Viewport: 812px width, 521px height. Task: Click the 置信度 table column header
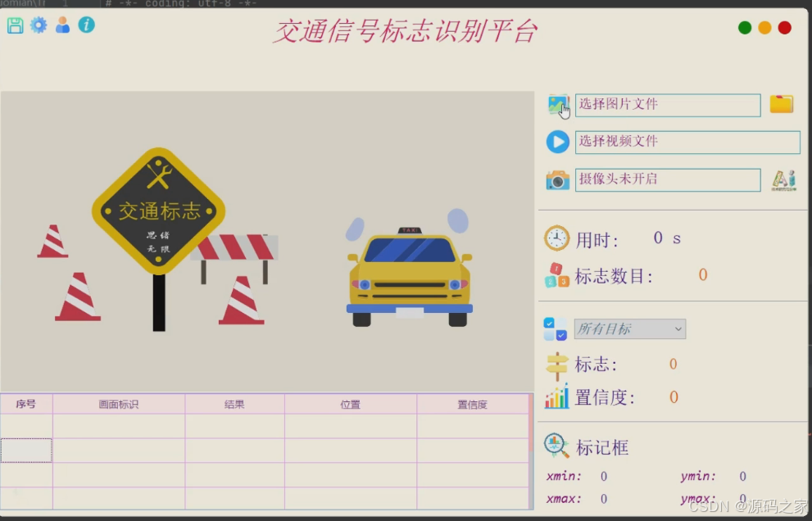[x=472, y=404]
